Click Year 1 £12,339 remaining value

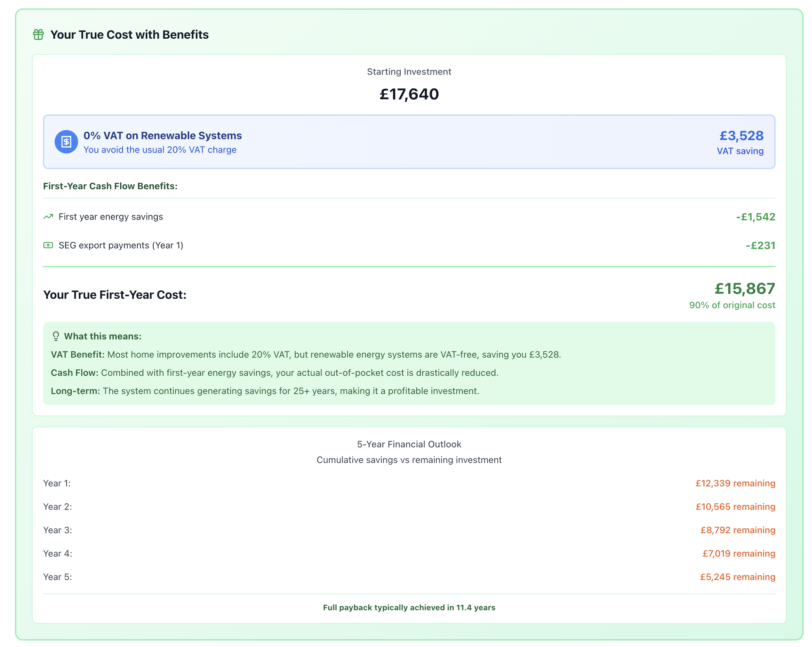[x=735, y=483]
